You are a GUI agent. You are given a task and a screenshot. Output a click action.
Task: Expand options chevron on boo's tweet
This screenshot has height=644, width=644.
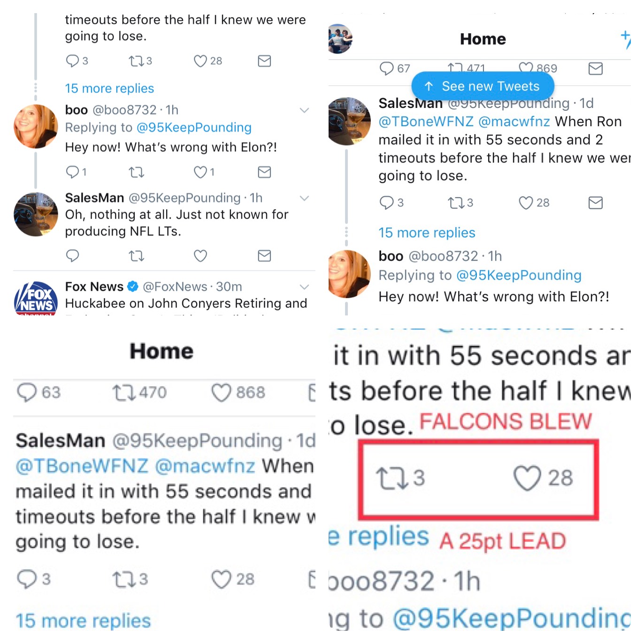[304, 110]
